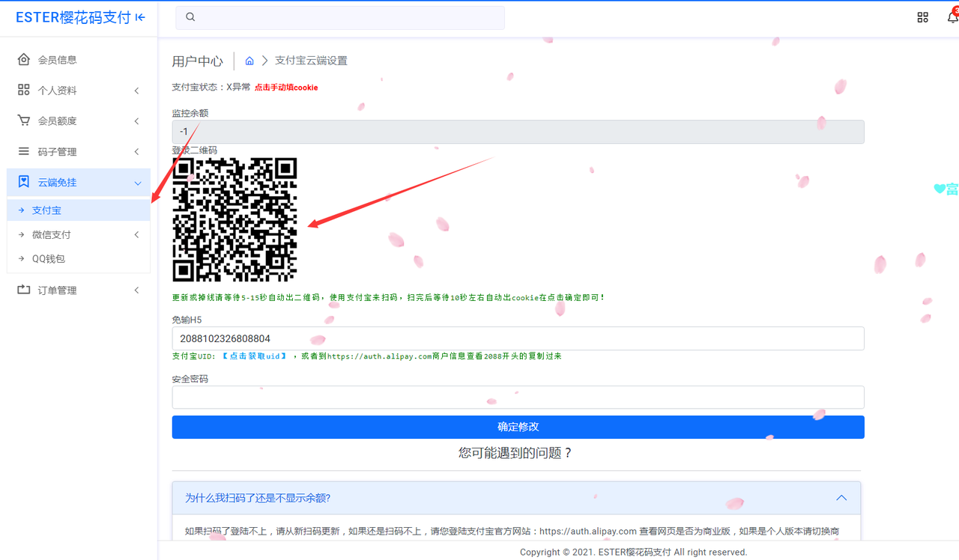This screenshot has width=959, height=560.
Task: Expand the 会员额度 menu chevron
Action: (137, 121)
